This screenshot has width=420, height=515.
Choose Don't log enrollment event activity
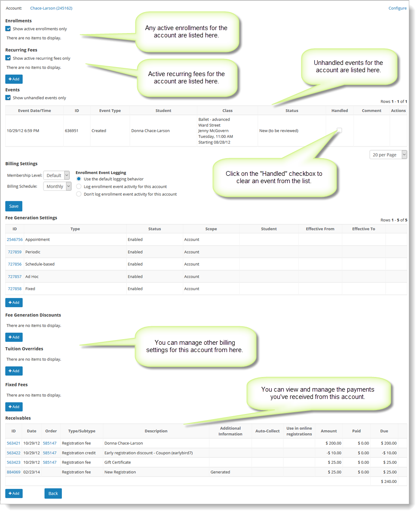click(79, 194)
